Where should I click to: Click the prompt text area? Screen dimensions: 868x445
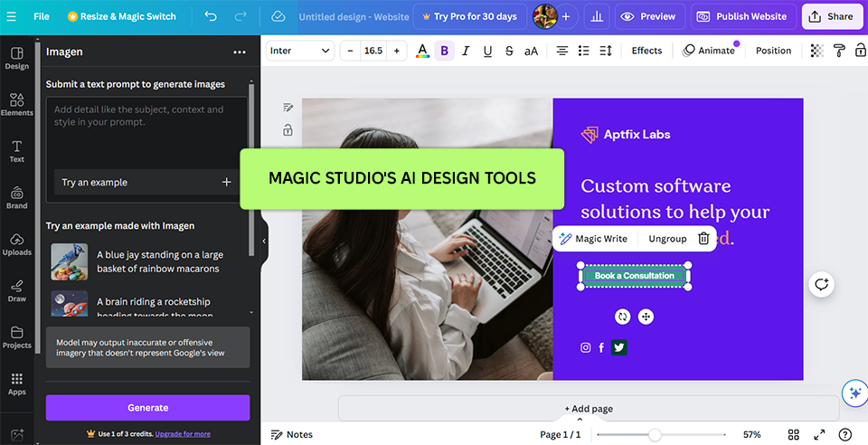tap(146, 133)
